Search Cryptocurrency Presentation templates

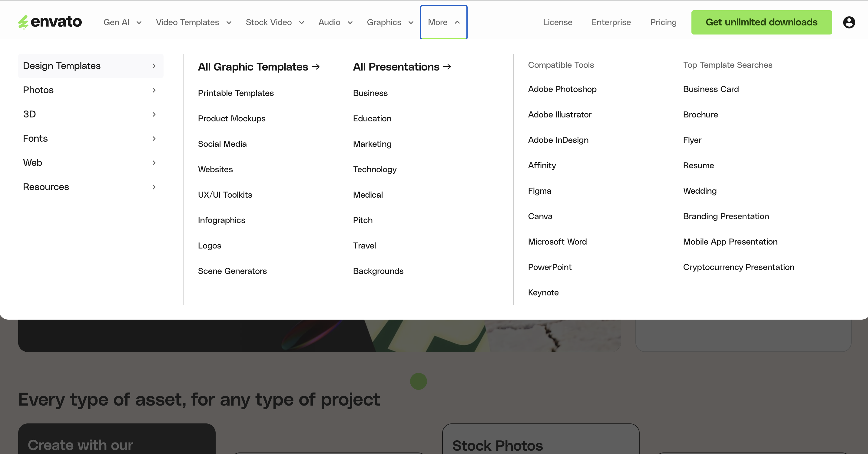click(739, 267)
